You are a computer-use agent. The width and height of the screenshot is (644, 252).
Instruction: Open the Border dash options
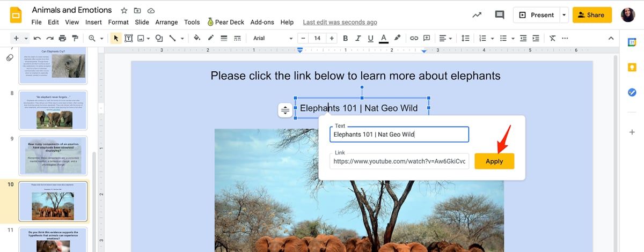(x=237, y=38)
